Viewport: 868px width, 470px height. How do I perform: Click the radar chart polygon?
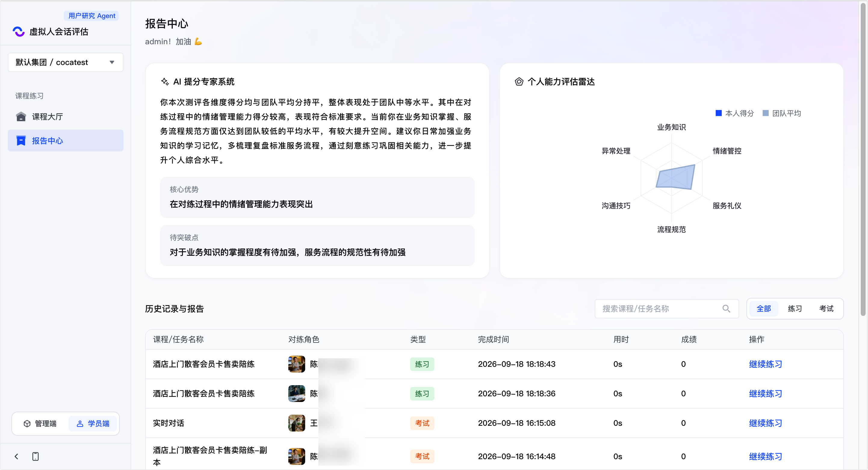(676, 177)
